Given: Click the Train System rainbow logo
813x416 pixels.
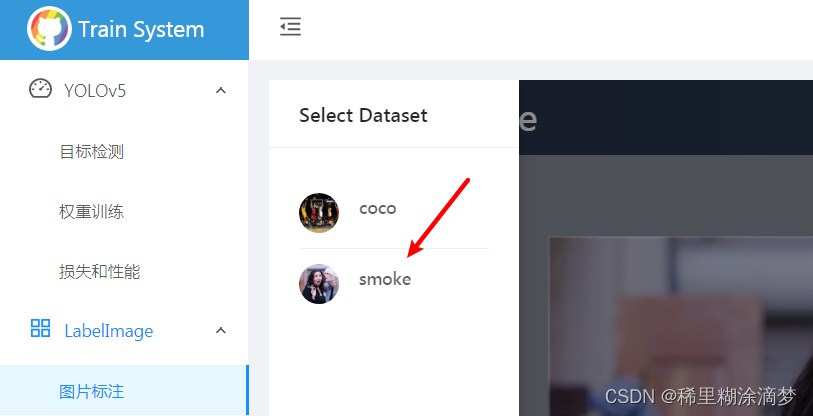Looking at the screenshot, I should coord(49,29).
